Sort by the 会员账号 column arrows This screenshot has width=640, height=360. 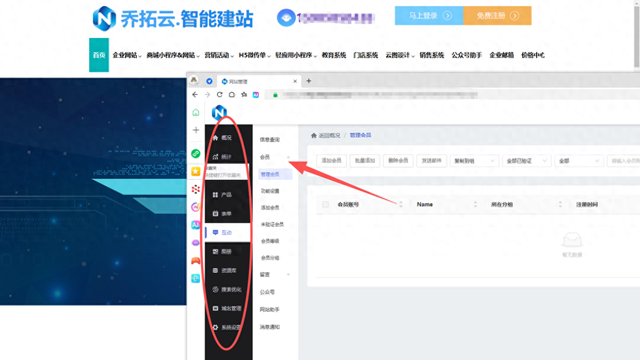[x=401, y=204]
